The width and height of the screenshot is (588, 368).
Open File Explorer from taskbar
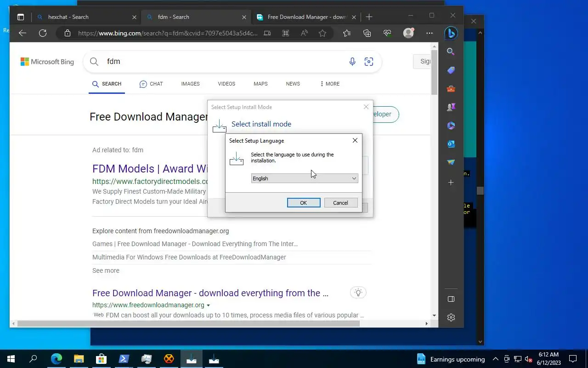(79, 359)
